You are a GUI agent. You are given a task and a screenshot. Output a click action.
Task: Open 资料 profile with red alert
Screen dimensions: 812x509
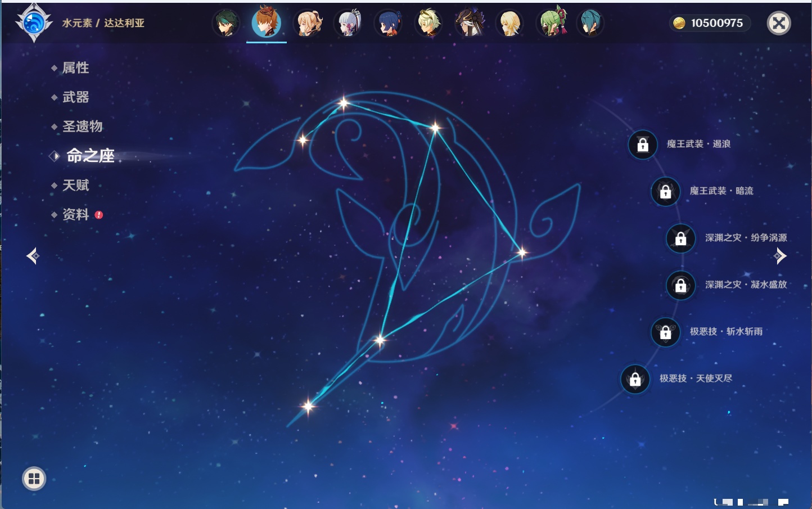pyautogui.click(x=75, y=215)
